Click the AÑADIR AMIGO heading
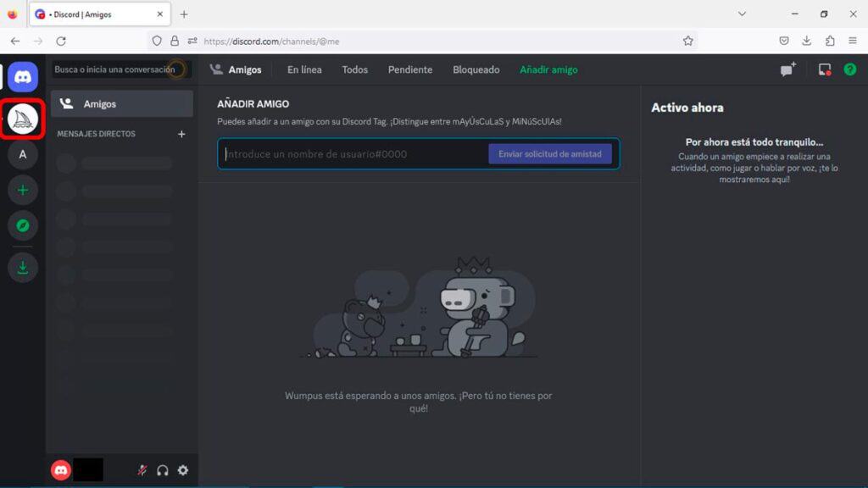This screenshot has height=488, width=868. [253, 104]
